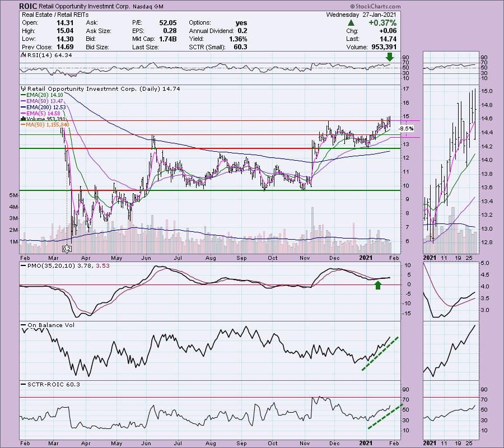This screenshot has width=504, height=448.
Task: Click the Annual Dividend value 0.2
Action: tap(242, 31)
